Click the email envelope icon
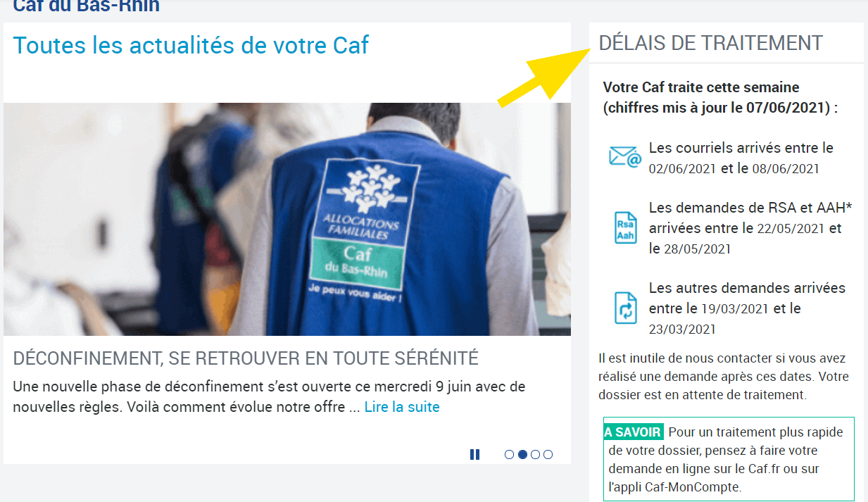The height and width of the screenshot is (502, 868). tap(625, 156)
